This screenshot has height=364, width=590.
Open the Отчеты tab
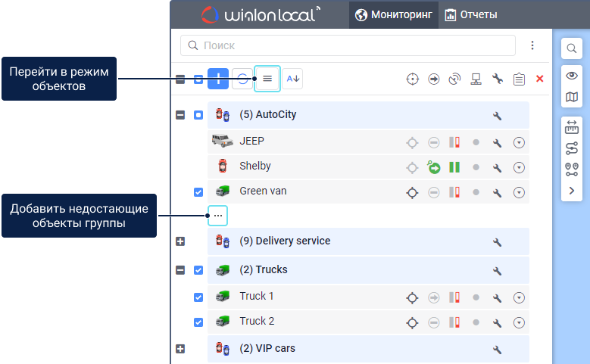pyautogui.click(x=471, y=14)
